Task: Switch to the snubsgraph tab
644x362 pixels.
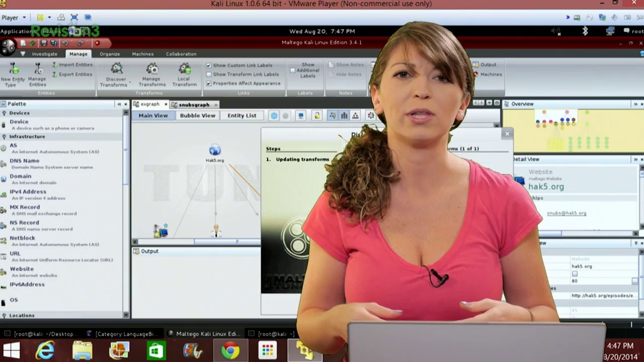Action: (194, 105)
